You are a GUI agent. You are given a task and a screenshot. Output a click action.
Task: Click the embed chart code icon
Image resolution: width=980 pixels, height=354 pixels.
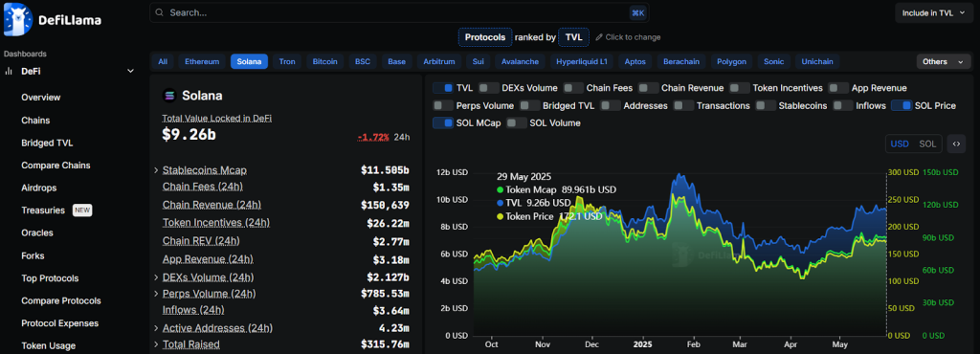point(956,144)
